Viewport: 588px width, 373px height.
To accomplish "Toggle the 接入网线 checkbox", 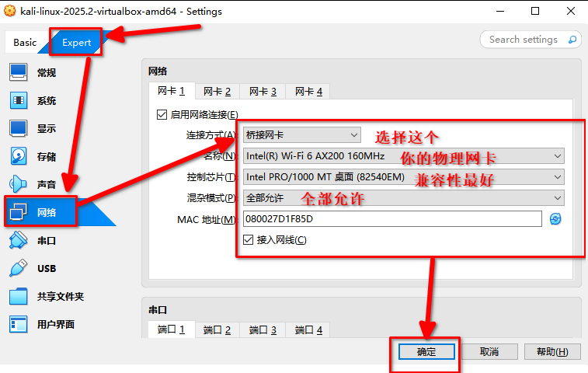I will [249, 240].
